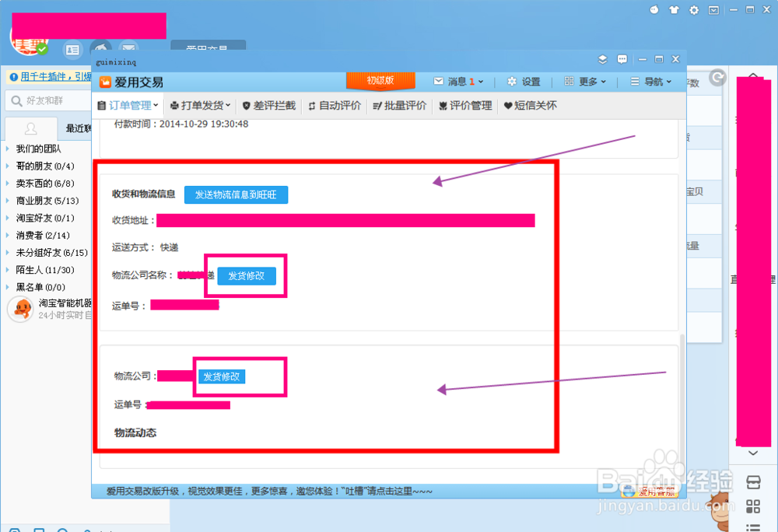
Task: Click the 运送方式 快递 text
Action: point(145,247)
